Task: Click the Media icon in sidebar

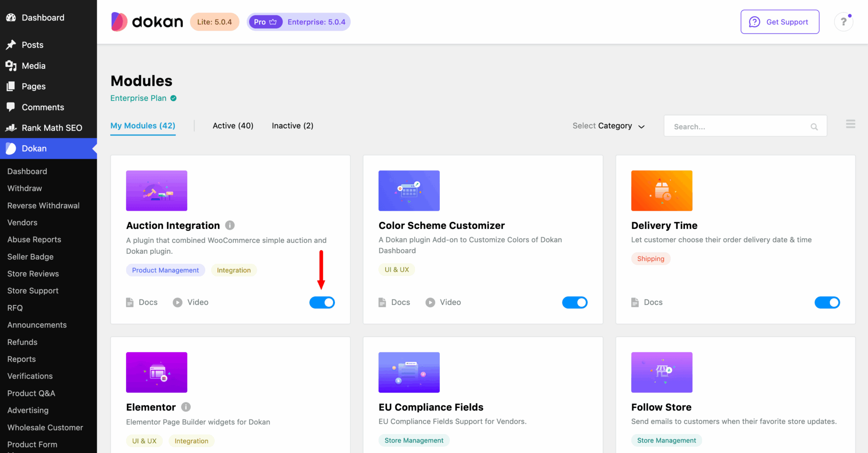Action: (11, 65)
